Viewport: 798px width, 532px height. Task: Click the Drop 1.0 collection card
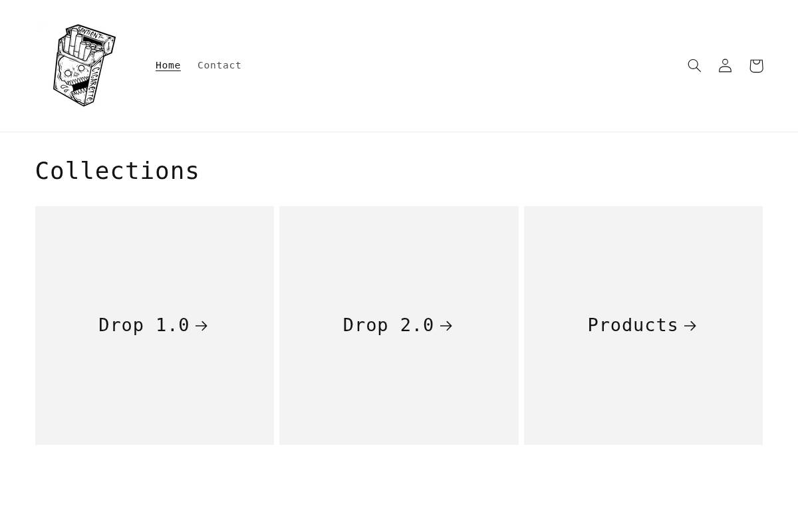click(154, 325)
